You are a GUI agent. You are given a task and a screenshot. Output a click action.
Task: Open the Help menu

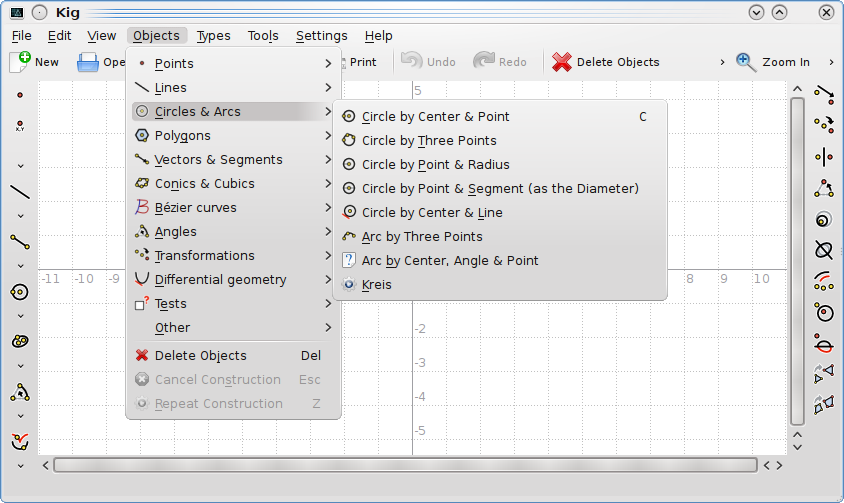[x=378, y=36]
